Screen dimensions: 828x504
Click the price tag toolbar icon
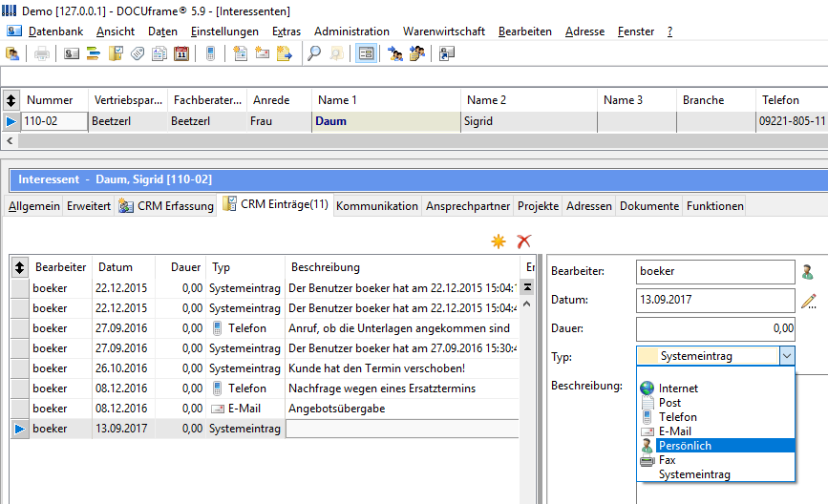[x=138, y=53]
